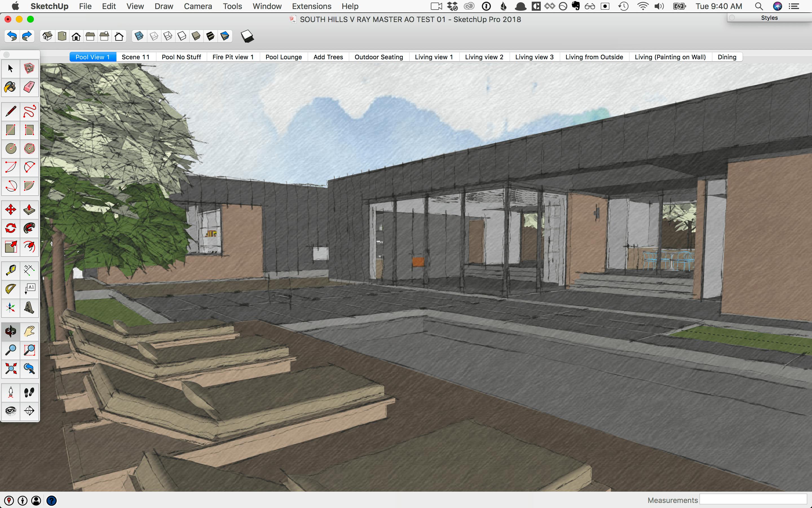Open the Window menu
The image size is (812, 508).
(267, 6)
